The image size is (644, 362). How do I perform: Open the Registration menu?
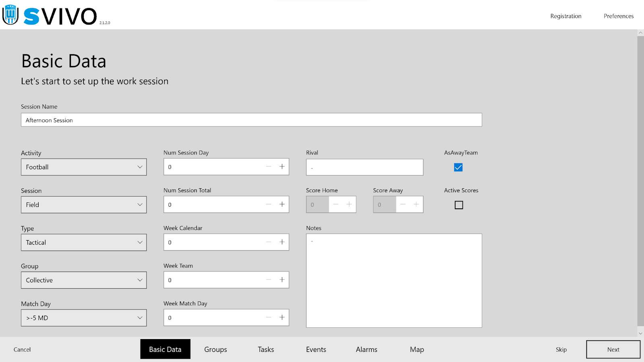pos(566,16)
